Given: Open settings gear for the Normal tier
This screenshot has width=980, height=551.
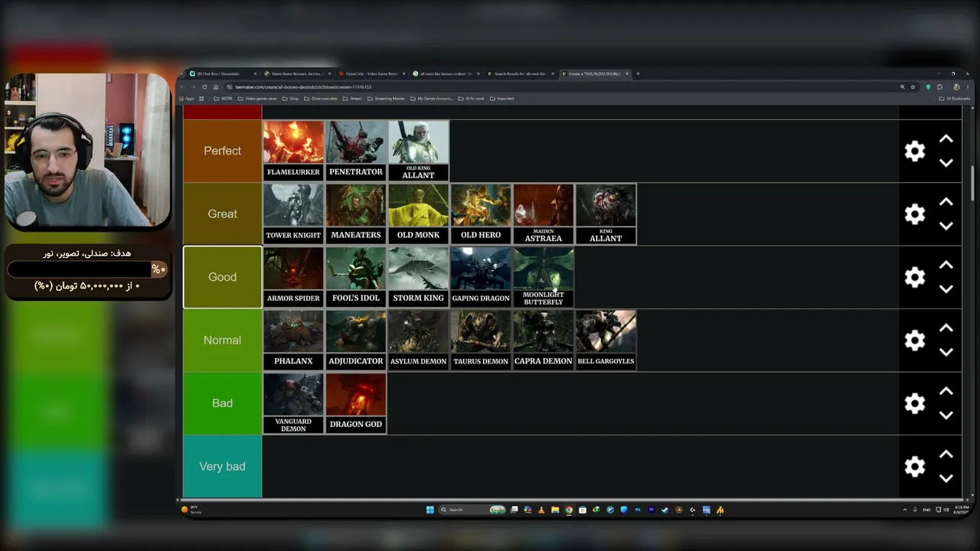Looking at the screenshot, I should [915, 341].
